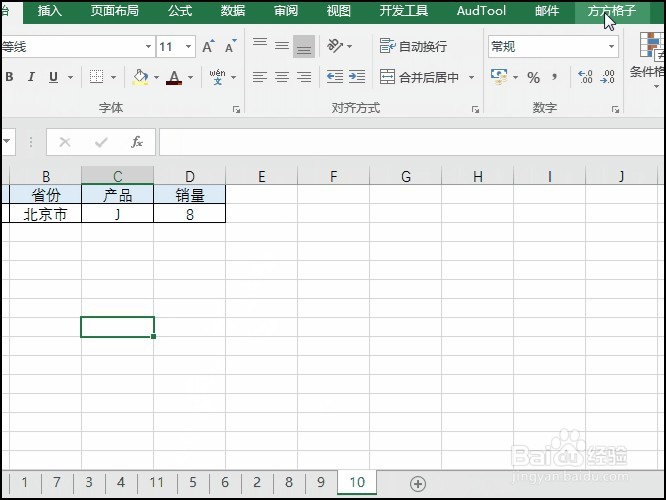Click the decrease font size icon
666x500 pixels.
231,46
